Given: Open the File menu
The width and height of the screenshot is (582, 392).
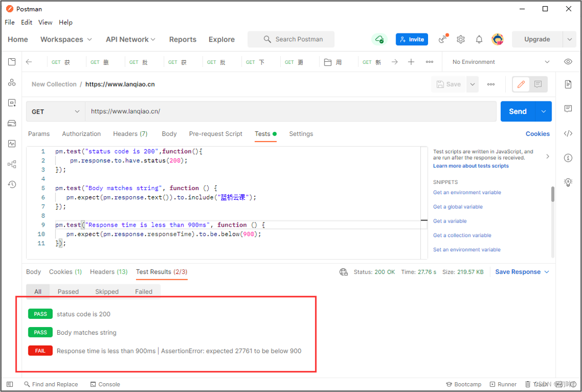Looking at the screenshot, I should tap(10, 22).
